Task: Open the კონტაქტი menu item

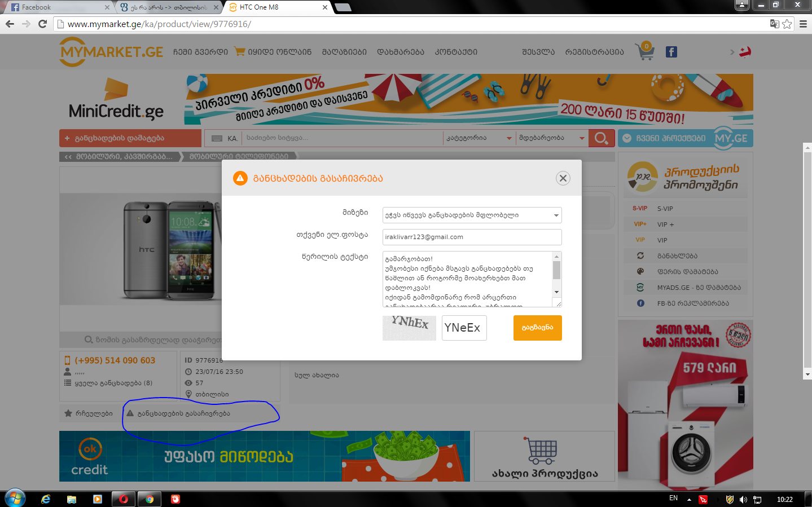Action: click(456, 52)
